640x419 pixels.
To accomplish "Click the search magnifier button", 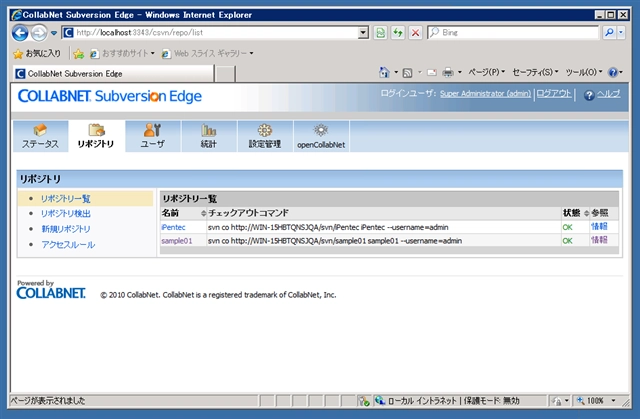I will click(609, 33).
